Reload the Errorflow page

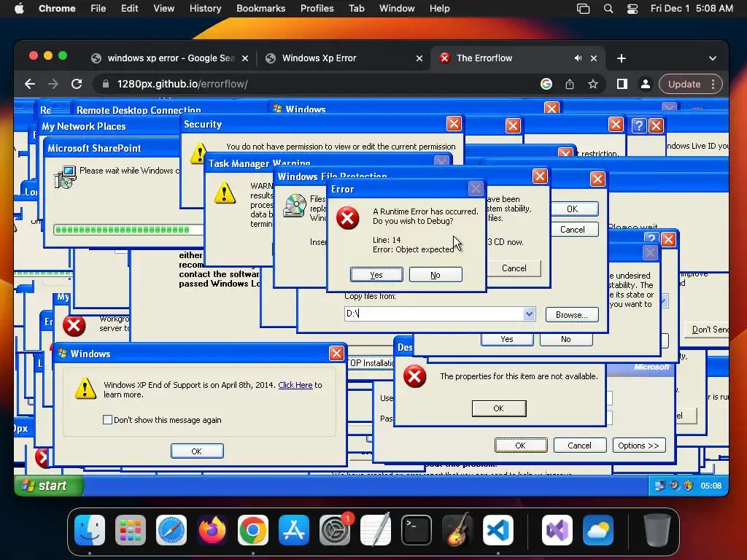tap(76, 85)
